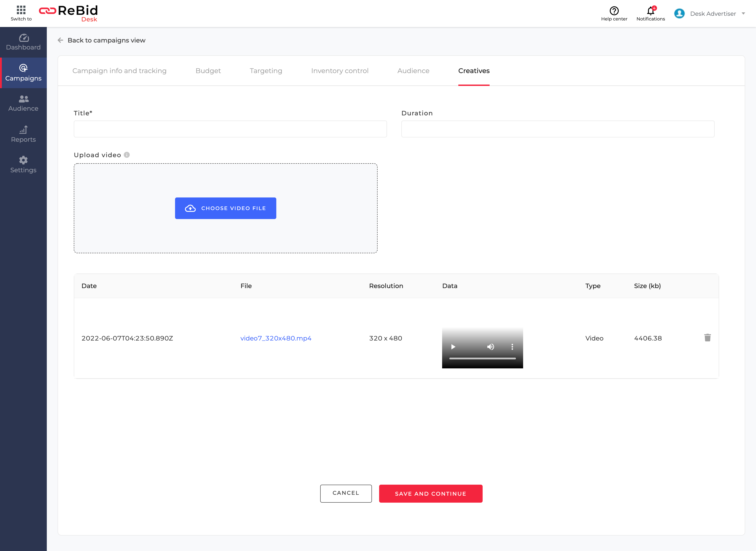Open Campaigns in the sidebar
This screenshot has width=756, height=551.
23,73
